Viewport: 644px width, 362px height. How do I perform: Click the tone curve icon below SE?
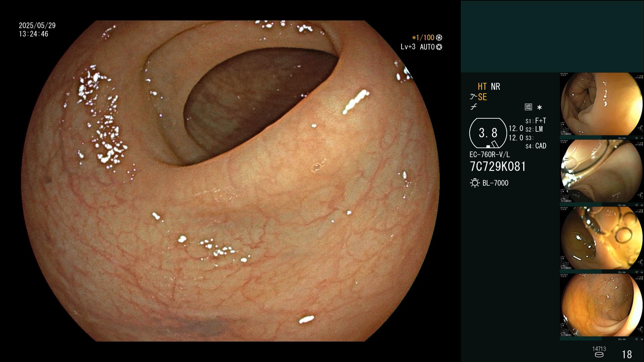(x=474, y=107)
